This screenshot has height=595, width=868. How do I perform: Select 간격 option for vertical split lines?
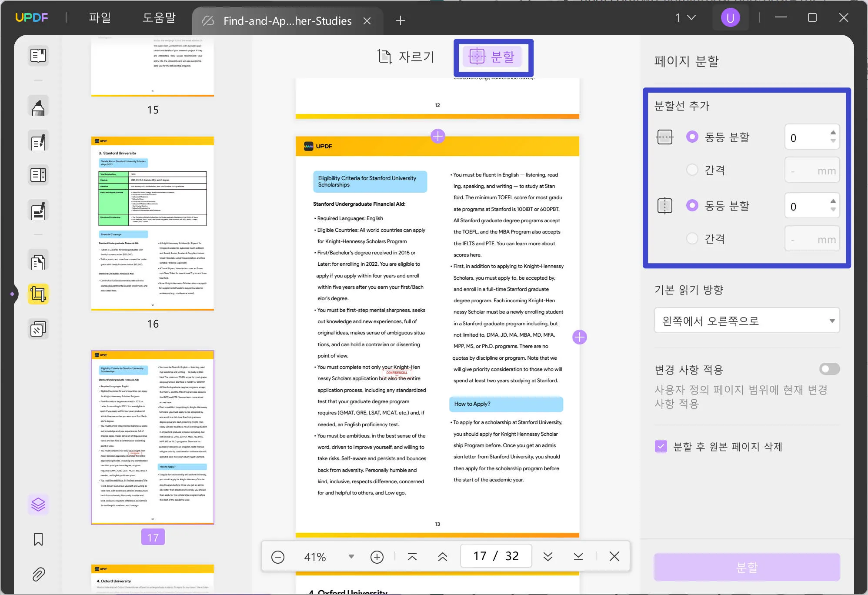[x=692, y=238]
